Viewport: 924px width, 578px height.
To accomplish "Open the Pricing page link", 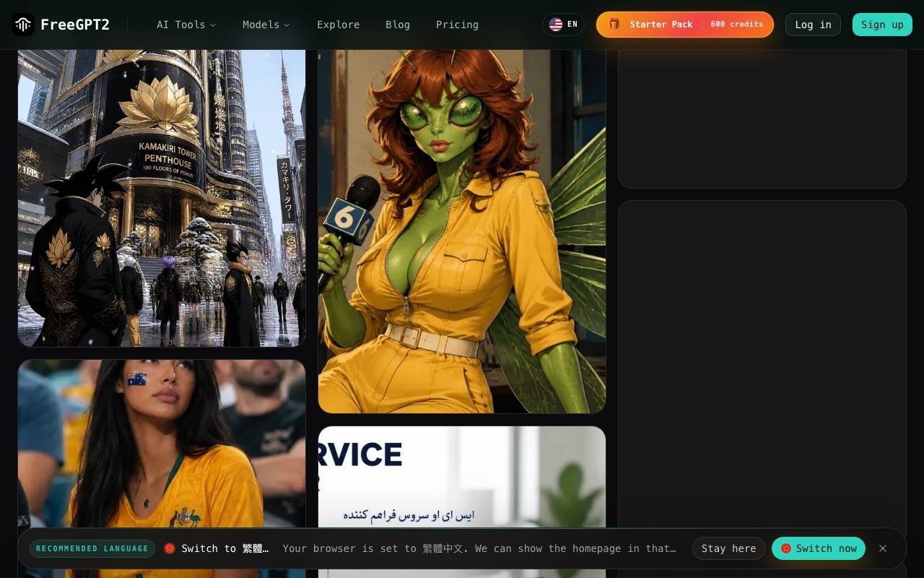I will coord(457,25).
